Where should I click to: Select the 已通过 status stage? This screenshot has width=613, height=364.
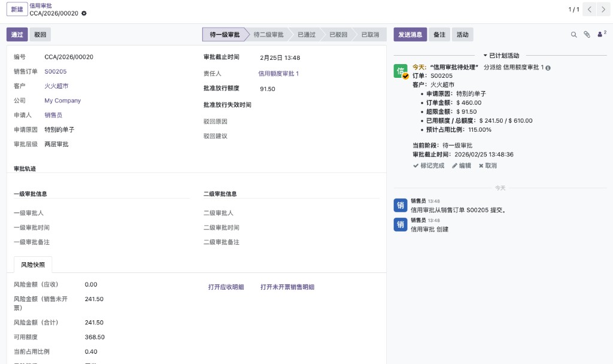click(x=306, y=34)
